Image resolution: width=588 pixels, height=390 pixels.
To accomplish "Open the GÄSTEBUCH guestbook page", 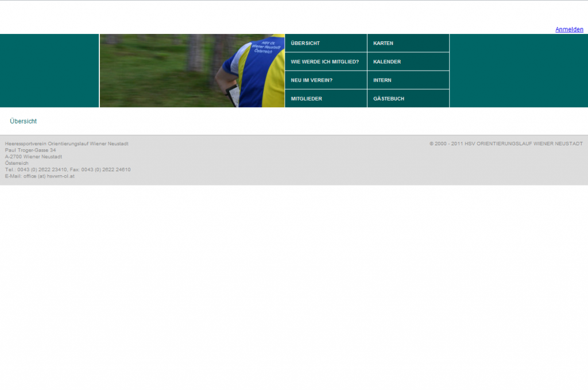I will [389, 99].
